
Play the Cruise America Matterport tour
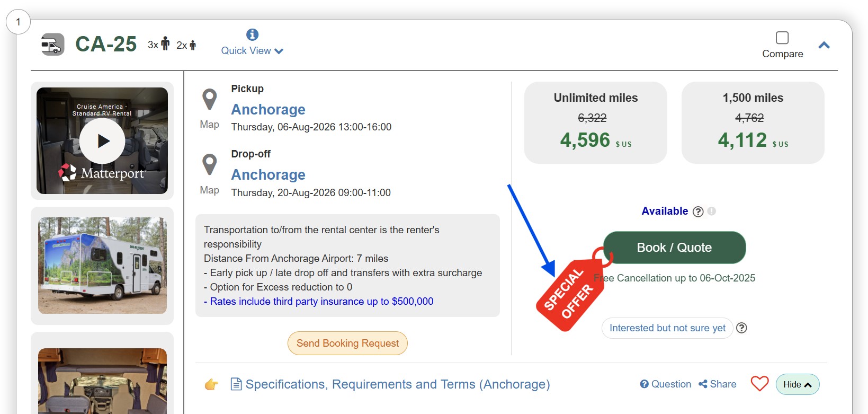coord(102,141)
